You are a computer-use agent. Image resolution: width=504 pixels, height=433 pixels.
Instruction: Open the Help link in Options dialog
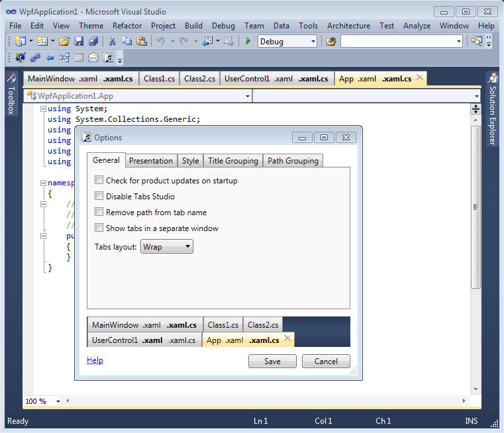point(95,360)
